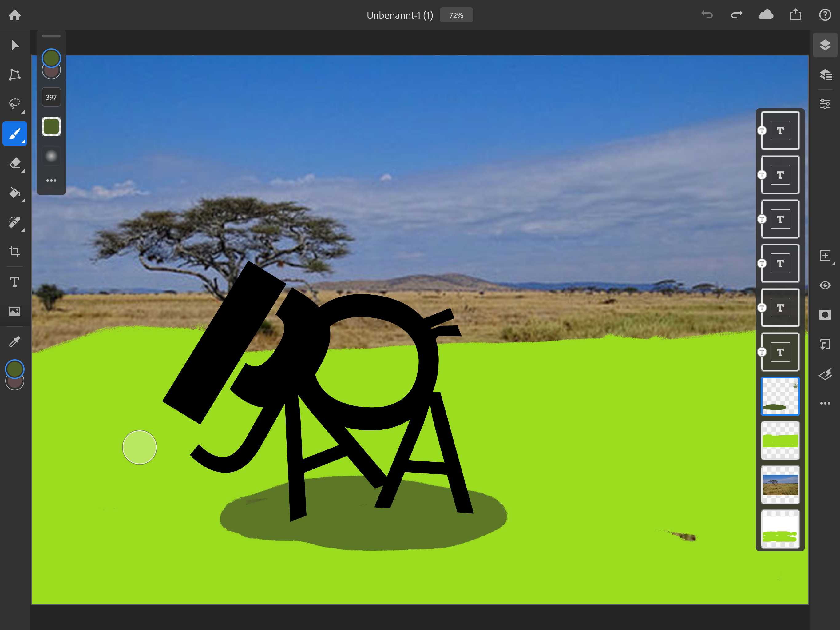Select the Type text tool
This screenshot has height=630, width=840.
coord(15,281)
